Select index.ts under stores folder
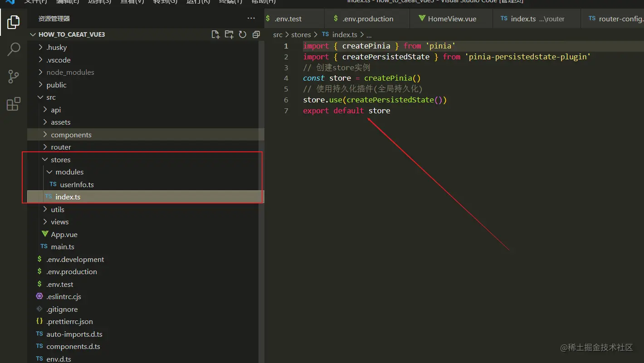Viewport: 644px width, 363px height. (x=145, y=197)
